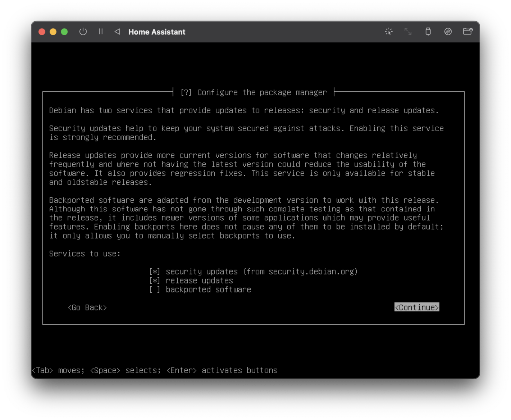Image resolution: width=511 pixels, height=420 pixels.
Task: Click the resize window arrows icon
Action: click(408, 31)
